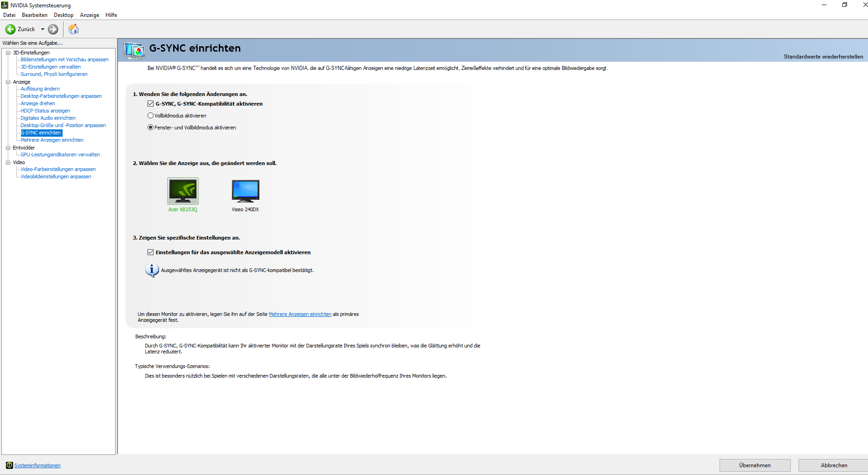Click the Zurück label in toolbar

coord(26,29)
